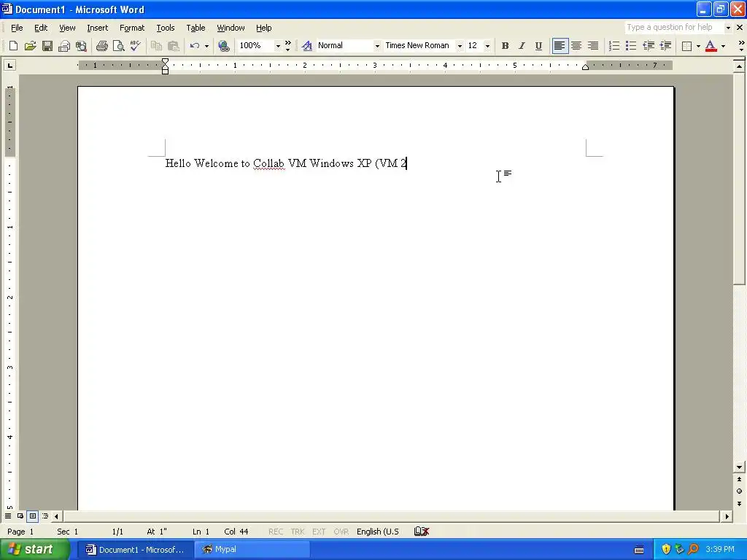This screenshot has width=747, height=560.
Task: Start a bulleted list
Action: point(631,46)
